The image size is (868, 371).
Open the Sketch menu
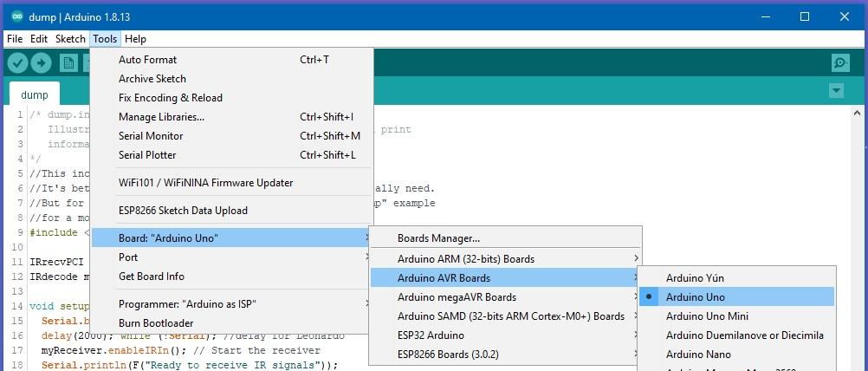pyautogui.click(x=70, y=39)
